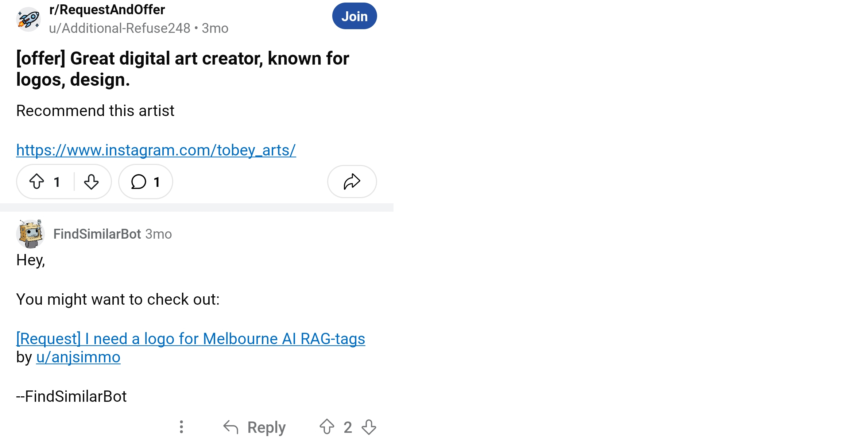Click the Melbourne AI RAG-tags request link
868x439 pixels.
click(x=191, y=338)
